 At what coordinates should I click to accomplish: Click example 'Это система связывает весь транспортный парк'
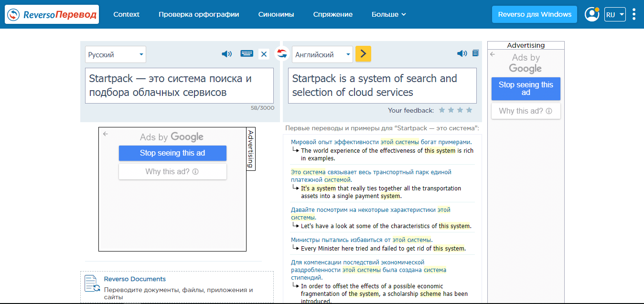click(x=371, y=176)
